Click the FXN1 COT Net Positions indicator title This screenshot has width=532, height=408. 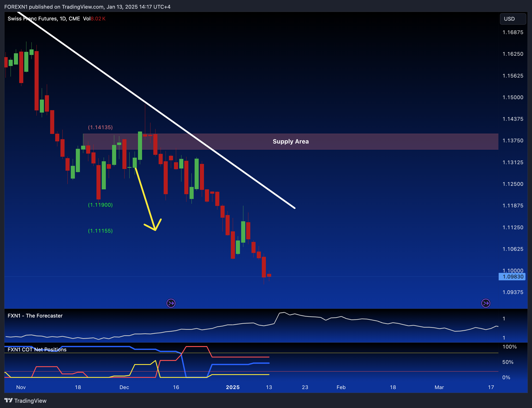pyautogui.click(x=37, y=349)
